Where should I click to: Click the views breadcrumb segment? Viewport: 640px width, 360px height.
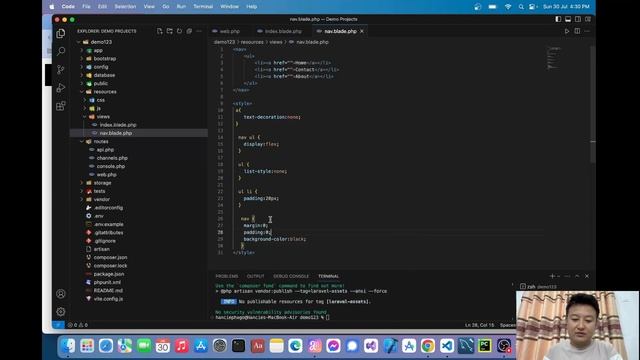point(276,42)
